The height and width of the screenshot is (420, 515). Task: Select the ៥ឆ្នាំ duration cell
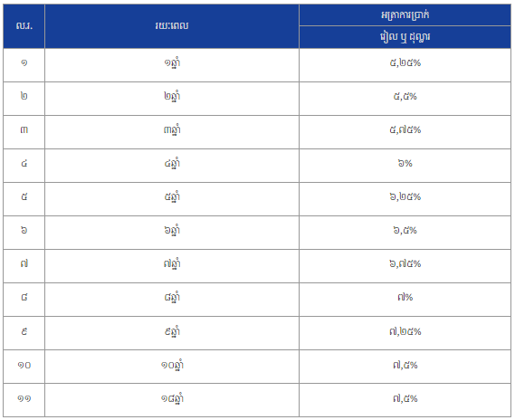pyautogui.click(x=172, y=199)
